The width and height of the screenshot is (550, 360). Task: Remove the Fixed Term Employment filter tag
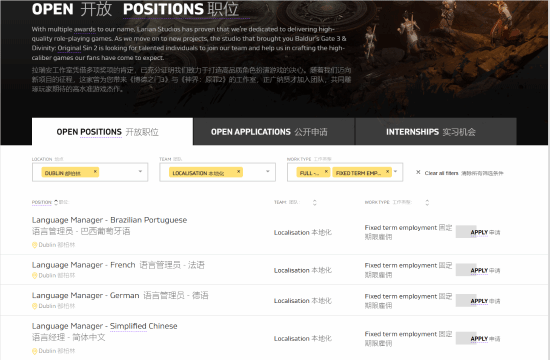coord(387,172)
